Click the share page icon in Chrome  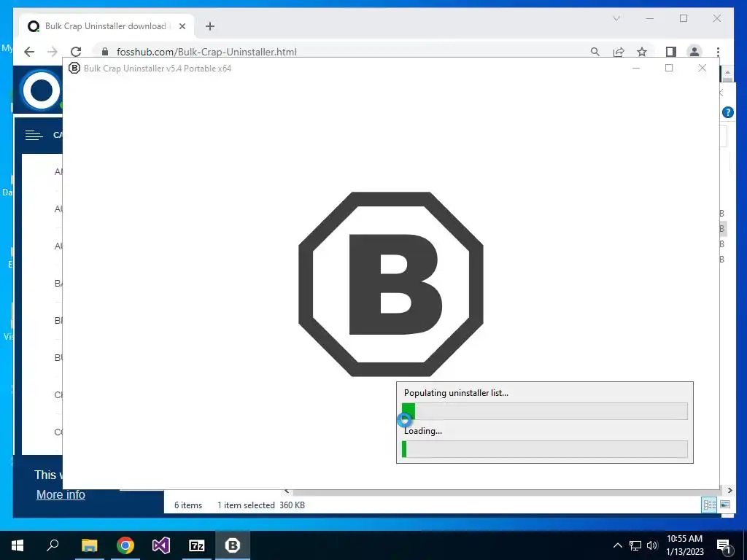(x=619, y=52)
